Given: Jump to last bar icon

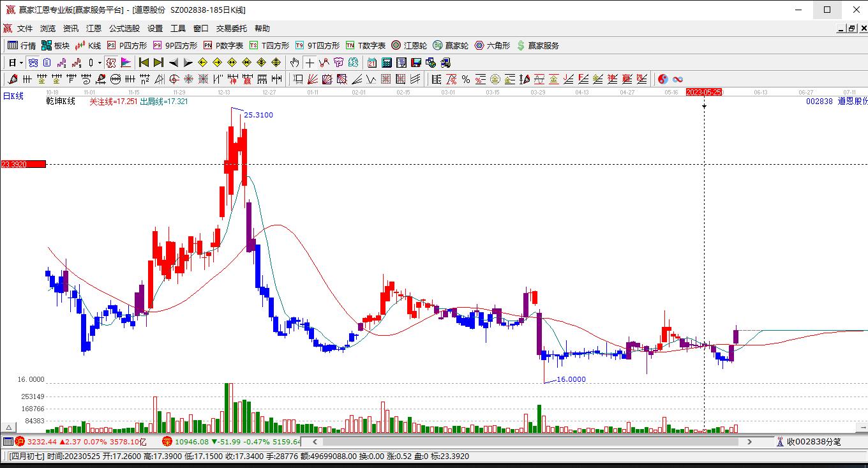Looking at the screenshot, I should tap(158, 63).
